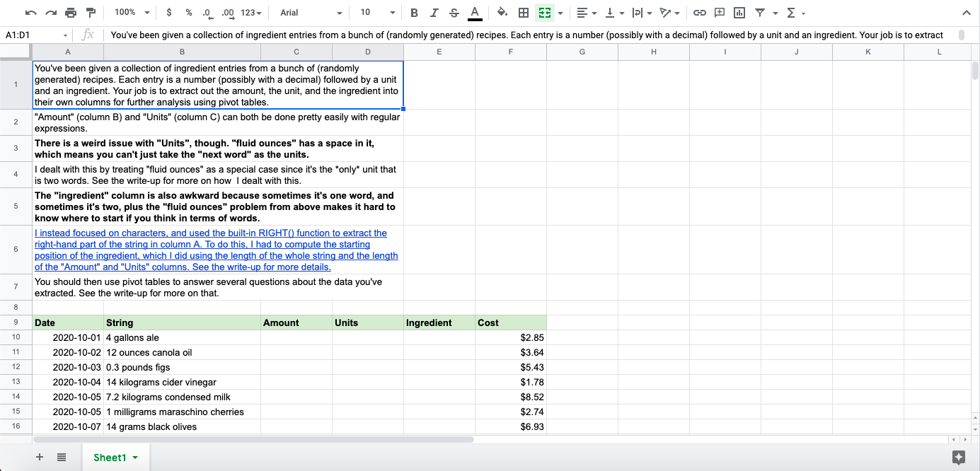
Task: Toggle strikethrough formatting
Action: [454, 13]
